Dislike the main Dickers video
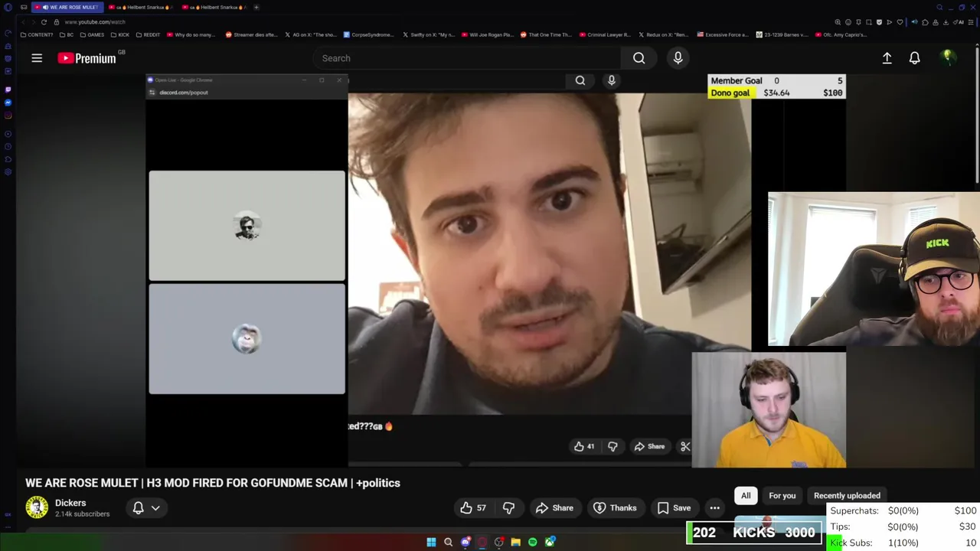 pyautogui.click(x=508, y=508)
